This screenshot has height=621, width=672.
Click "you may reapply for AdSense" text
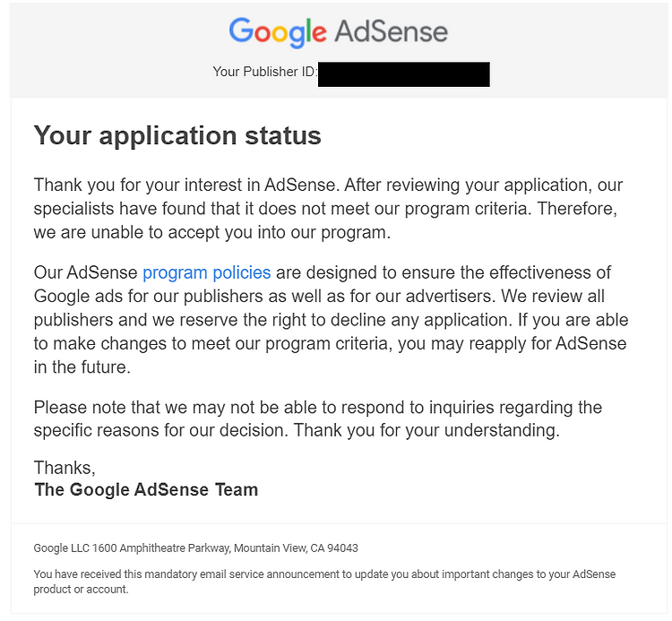(x=513, y=344)
